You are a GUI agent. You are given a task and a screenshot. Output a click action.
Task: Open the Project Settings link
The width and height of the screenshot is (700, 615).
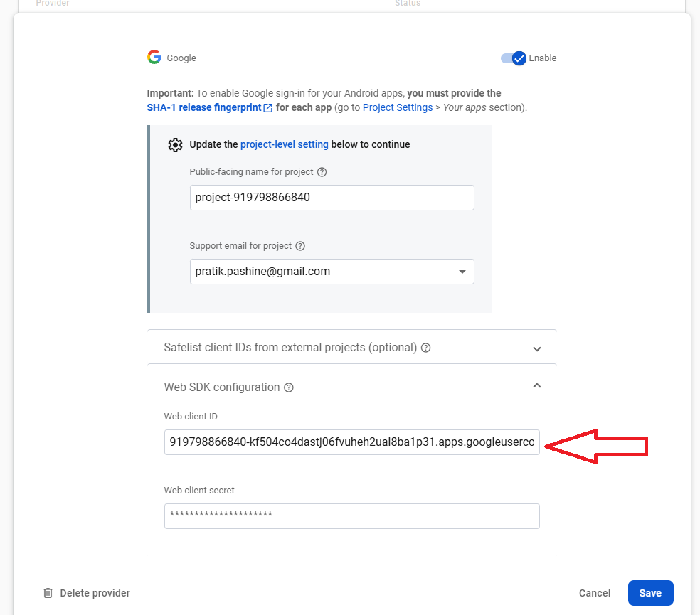[x=397, y=107]
